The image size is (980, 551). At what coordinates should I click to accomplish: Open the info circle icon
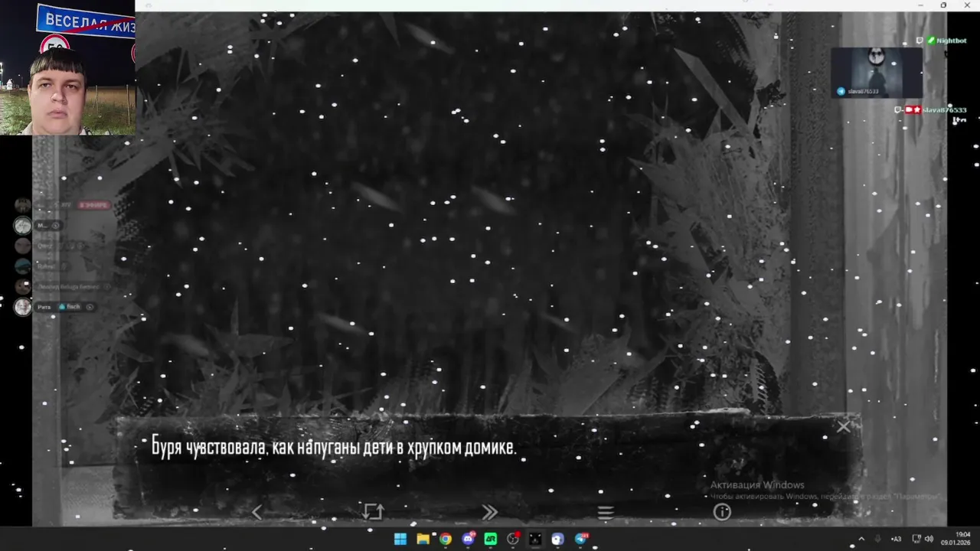click(x=722, y=512)
